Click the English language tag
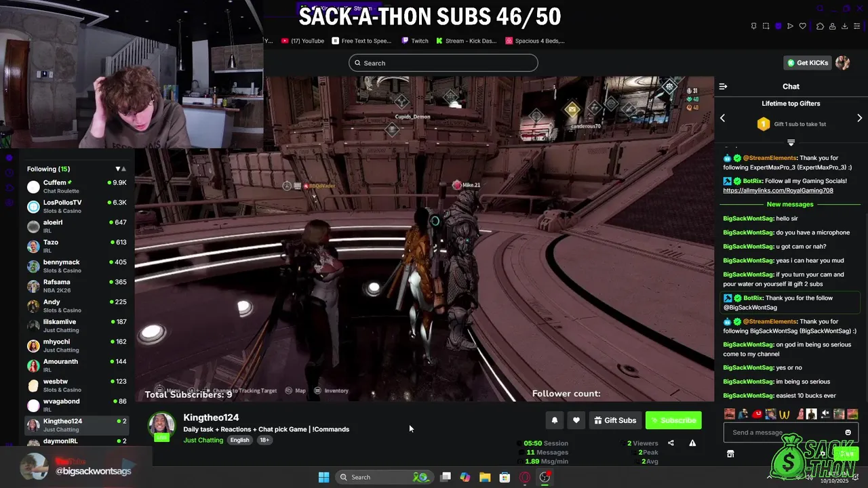Viewport: 868px width, 488px height. [x=239, y=440]
